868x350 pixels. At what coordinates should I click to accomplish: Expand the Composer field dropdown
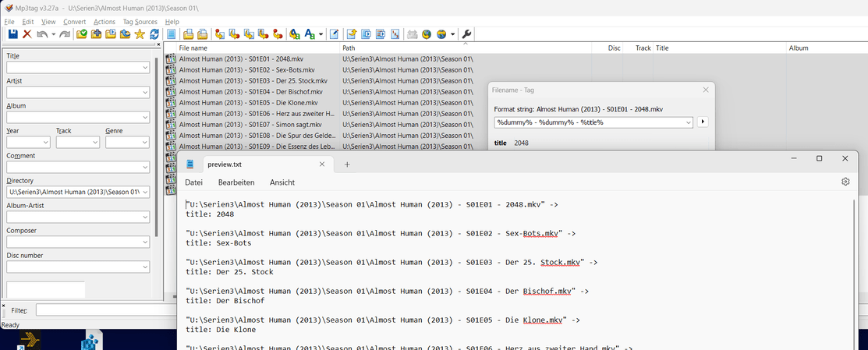coord(145,242)
